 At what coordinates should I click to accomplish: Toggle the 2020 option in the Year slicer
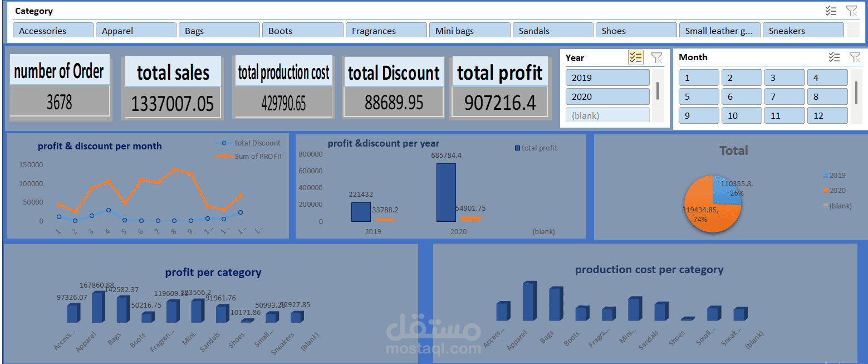click(607, 96)
